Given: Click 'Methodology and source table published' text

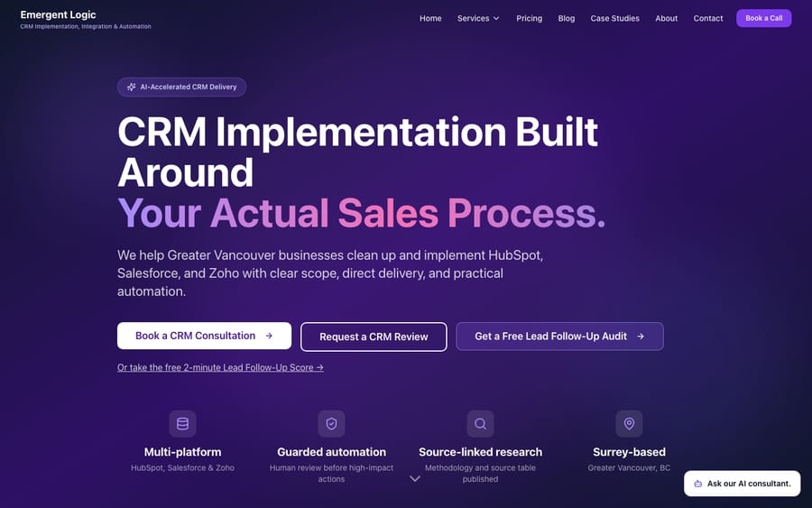Looking at the screenshot, I should [480, 474].
